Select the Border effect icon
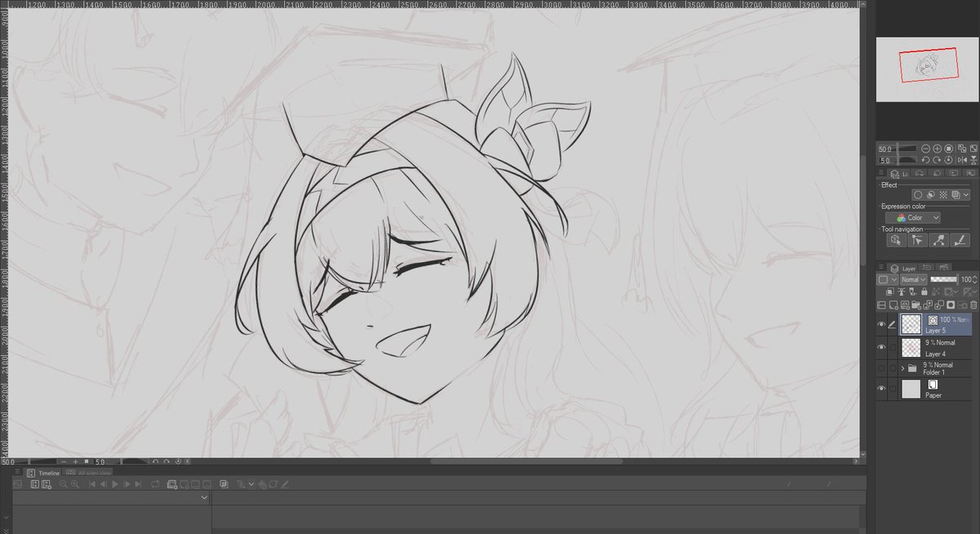 coord(918,195)
